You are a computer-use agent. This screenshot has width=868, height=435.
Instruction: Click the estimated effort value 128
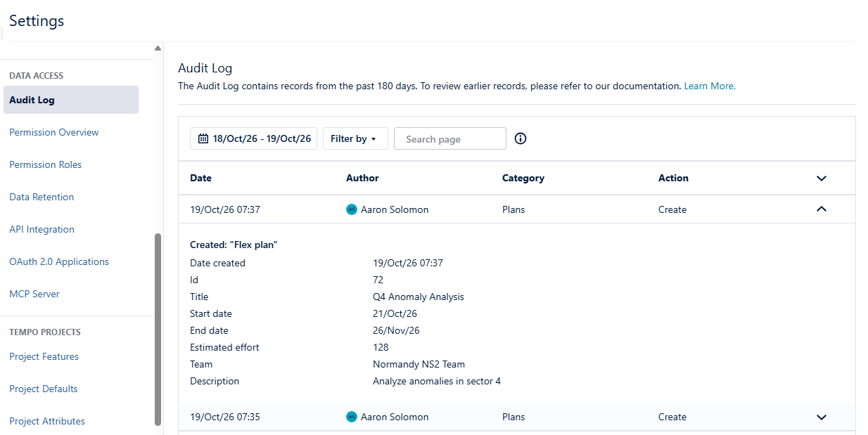381,347
